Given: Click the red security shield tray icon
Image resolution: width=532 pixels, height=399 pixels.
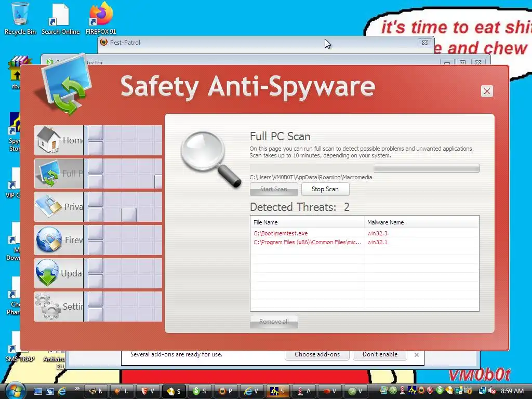Looking at the screenshot, I should (x=430, y=391).
